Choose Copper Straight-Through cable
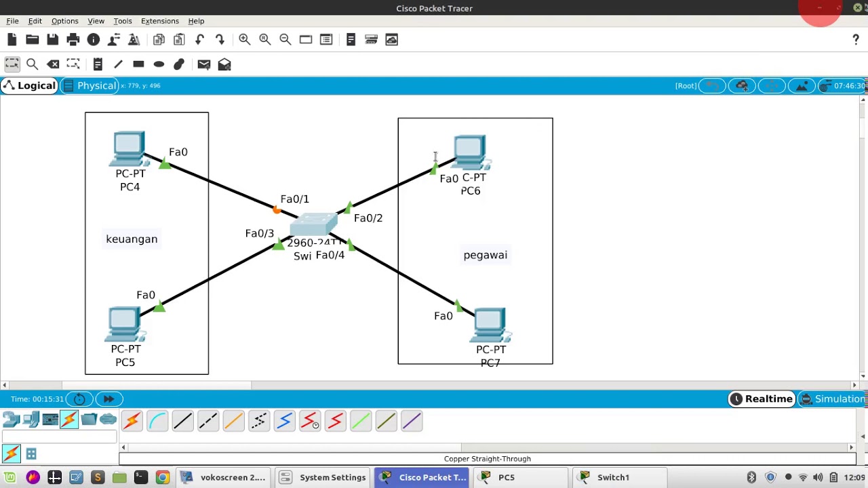The width and height of the screenshot is (868, 488). [182, 421]
